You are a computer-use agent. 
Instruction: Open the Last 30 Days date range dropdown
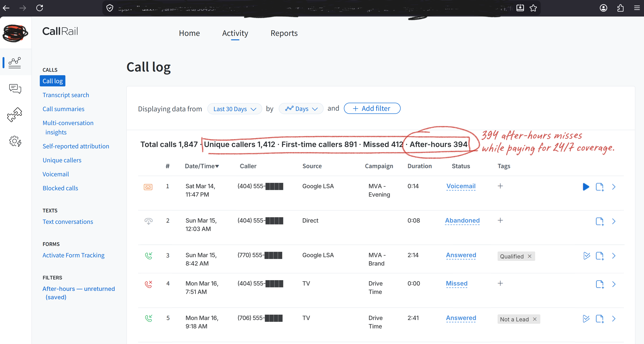235,109
